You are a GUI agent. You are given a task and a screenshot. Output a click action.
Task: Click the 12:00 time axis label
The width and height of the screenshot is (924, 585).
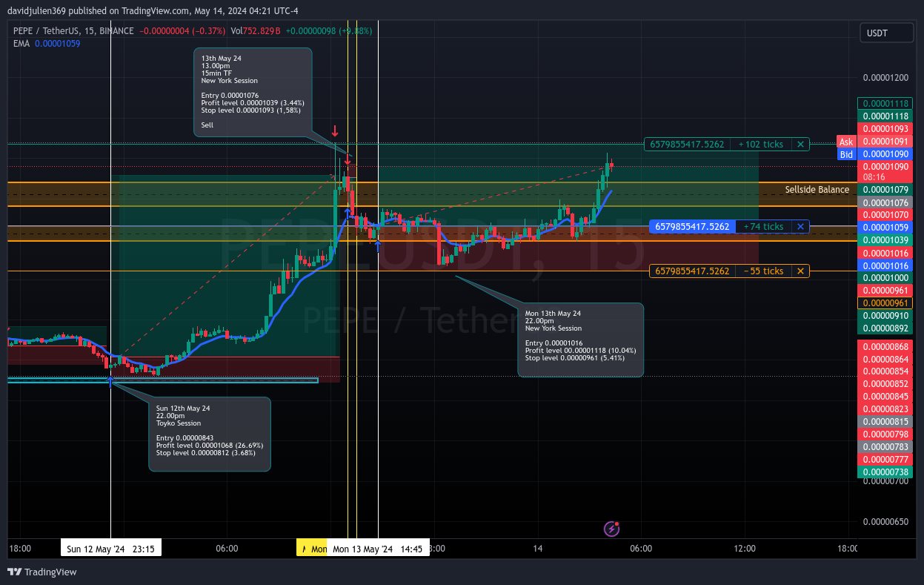point(745,549)
